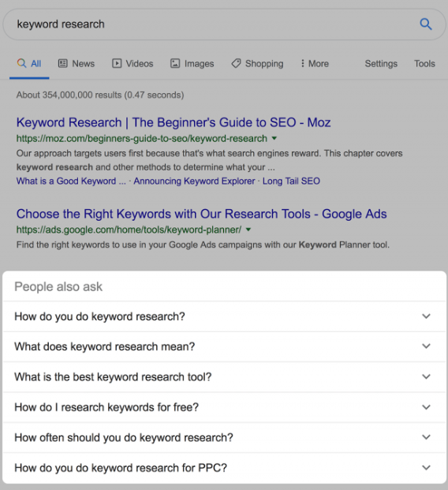Open the Google Ads Research Tools result title

tap(201, 214)
